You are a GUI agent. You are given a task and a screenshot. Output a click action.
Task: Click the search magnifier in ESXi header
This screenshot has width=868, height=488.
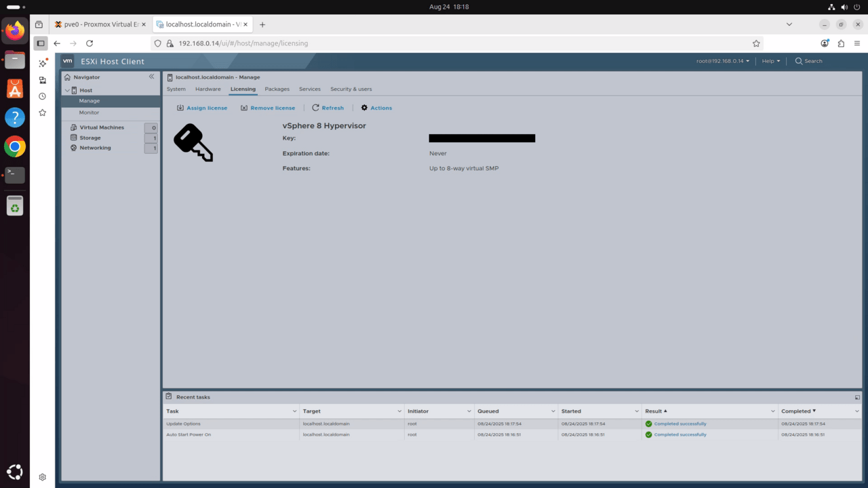click(800, 61)
